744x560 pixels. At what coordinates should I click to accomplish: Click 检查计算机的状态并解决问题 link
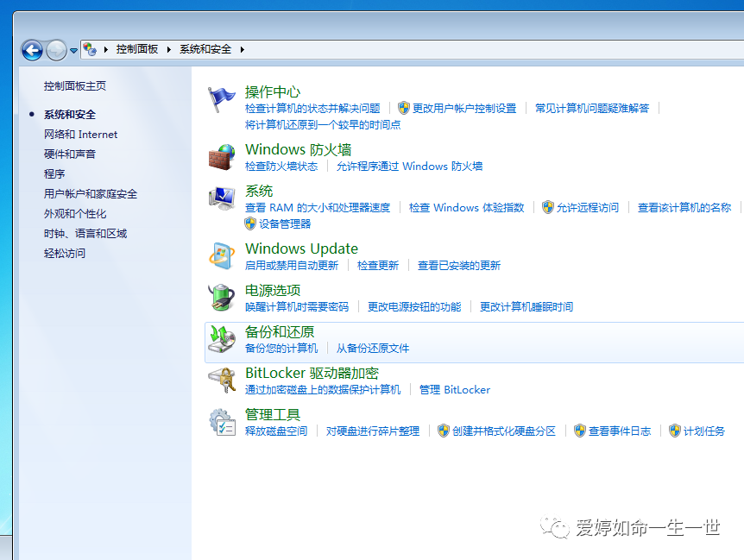pos(312,109)
